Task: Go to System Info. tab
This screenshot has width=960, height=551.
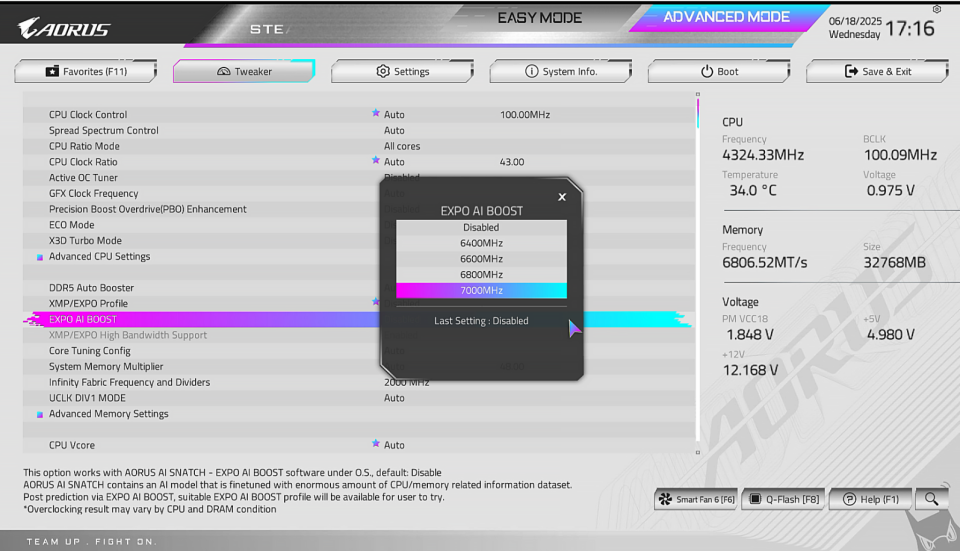Action: 560,71
